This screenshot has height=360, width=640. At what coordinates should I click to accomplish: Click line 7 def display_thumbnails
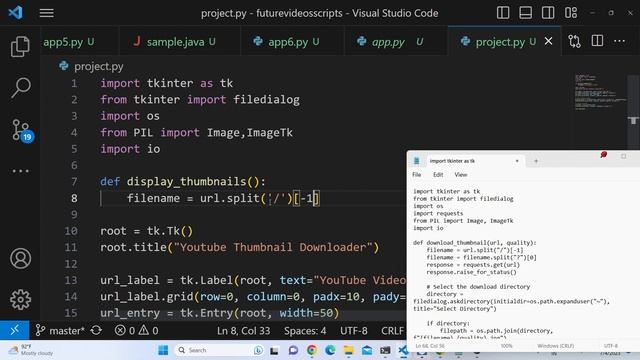(183, 182)
